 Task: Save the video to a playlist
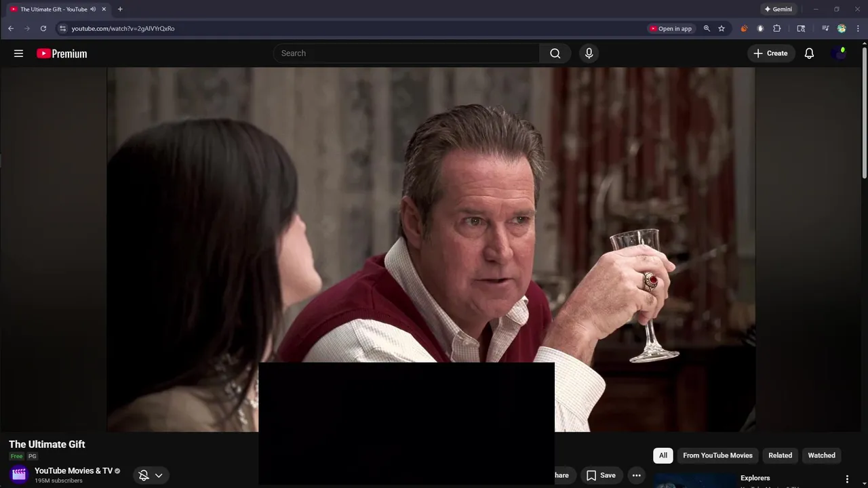point(601,475)
